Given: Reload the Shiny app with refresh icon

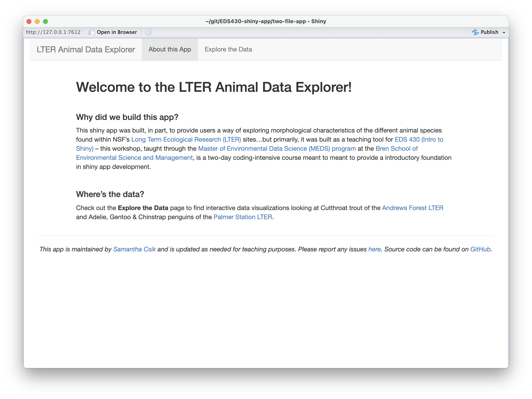Looking at the screenshot, I should 148,32.
